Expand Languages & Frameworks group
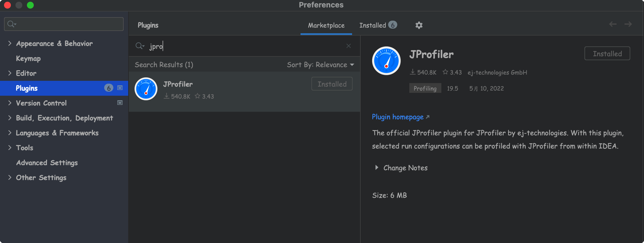 (x=10, y=133)
